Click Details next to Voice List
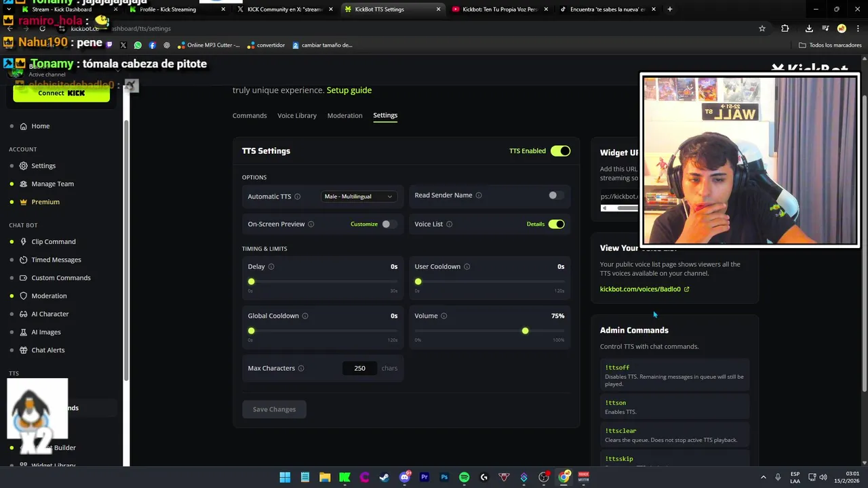868x488 pixels. point(536,224)
